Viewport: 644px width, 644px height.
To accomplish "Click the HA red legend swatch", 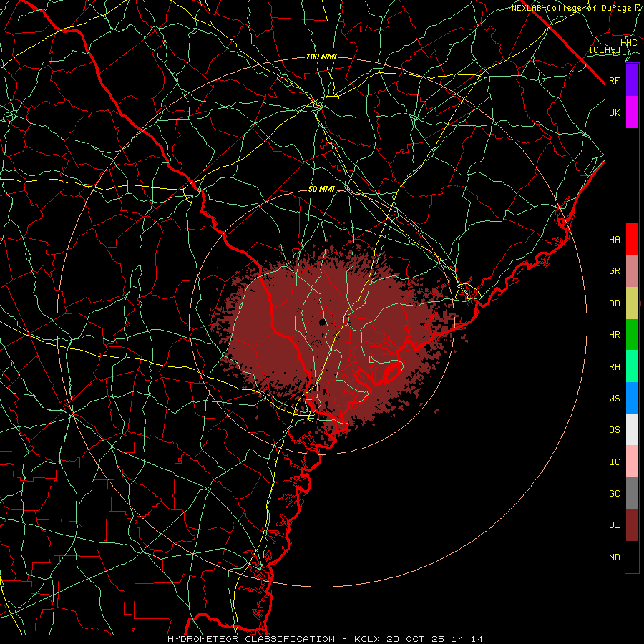I will [632, 239].
